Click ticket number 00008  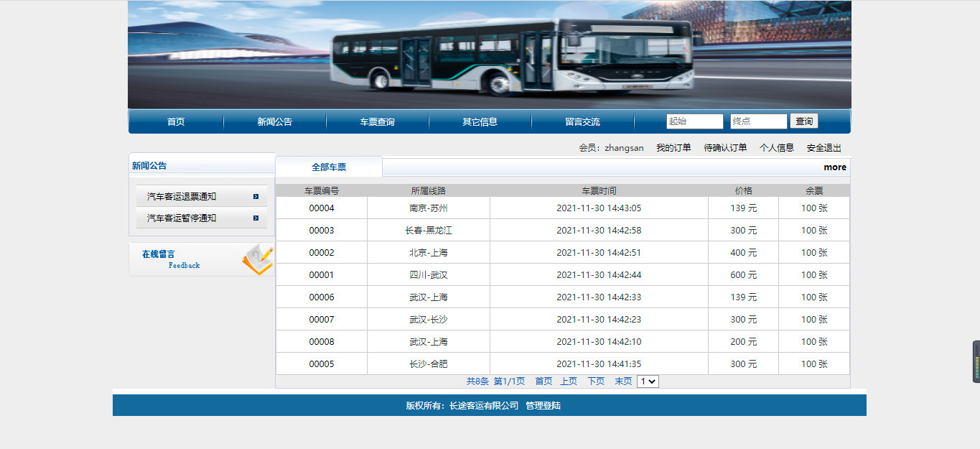(322, 342)
